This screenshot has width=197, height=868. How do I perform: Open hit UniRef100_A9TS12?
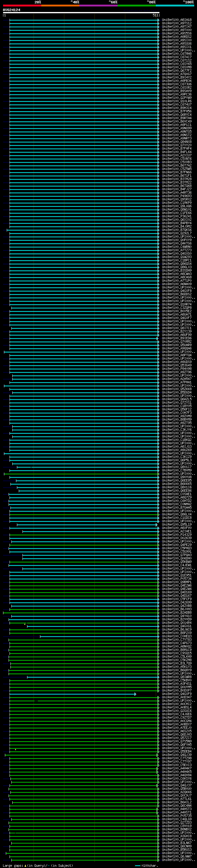tap(177, 23)
